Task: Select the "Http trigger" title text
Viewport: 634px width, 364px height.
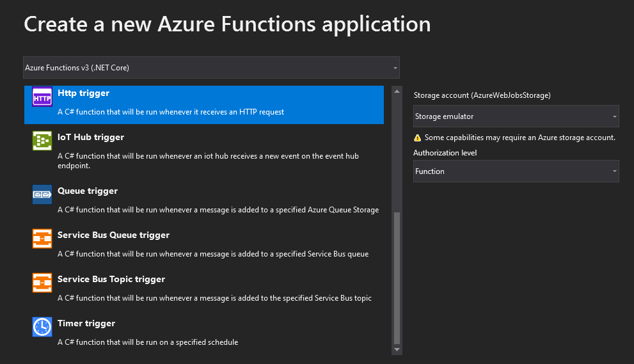Action: pyautogui.click(x=83, y=93)
